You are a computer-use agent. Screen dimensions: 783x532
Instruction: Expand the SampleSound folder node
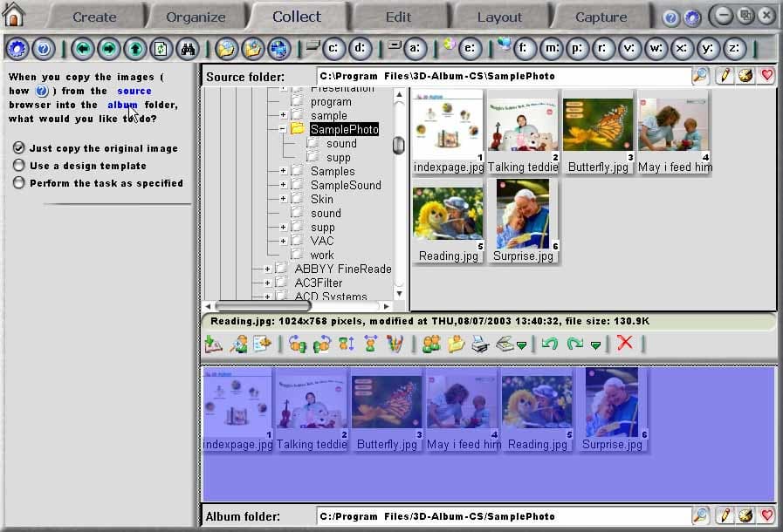(283, 185)
